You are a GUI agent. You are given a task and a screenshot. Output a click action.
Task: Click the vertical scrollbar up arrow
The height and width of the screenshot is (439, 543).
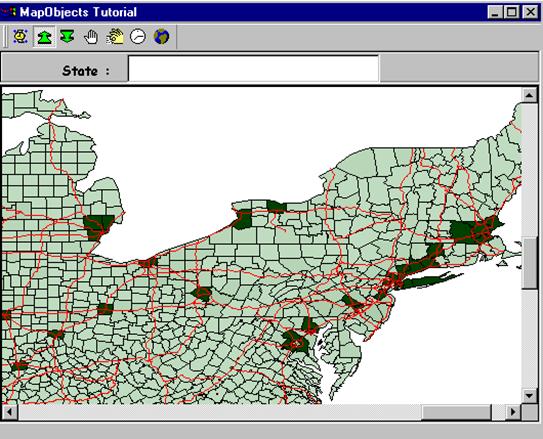tap(529, 95)
